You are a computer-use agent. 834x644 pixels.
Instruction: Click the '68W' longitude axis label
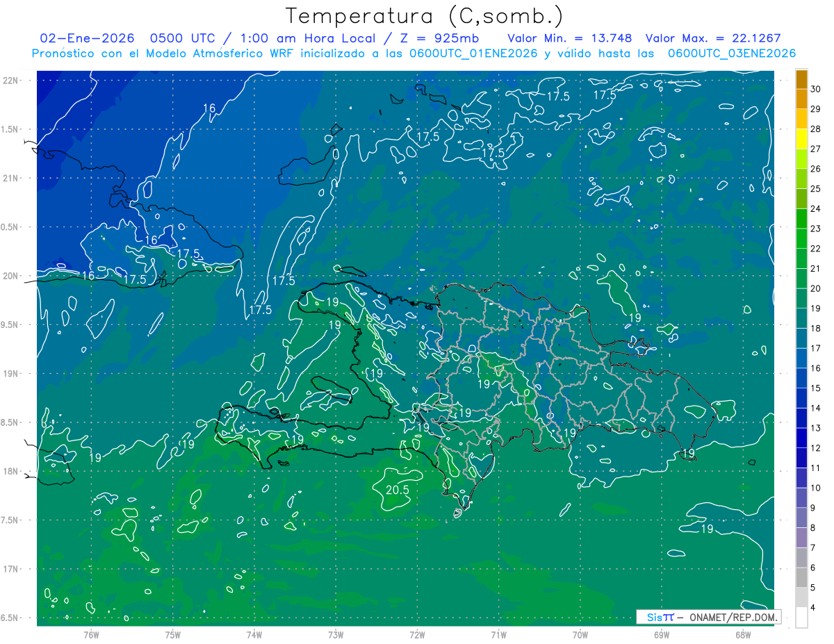(742, 634)
